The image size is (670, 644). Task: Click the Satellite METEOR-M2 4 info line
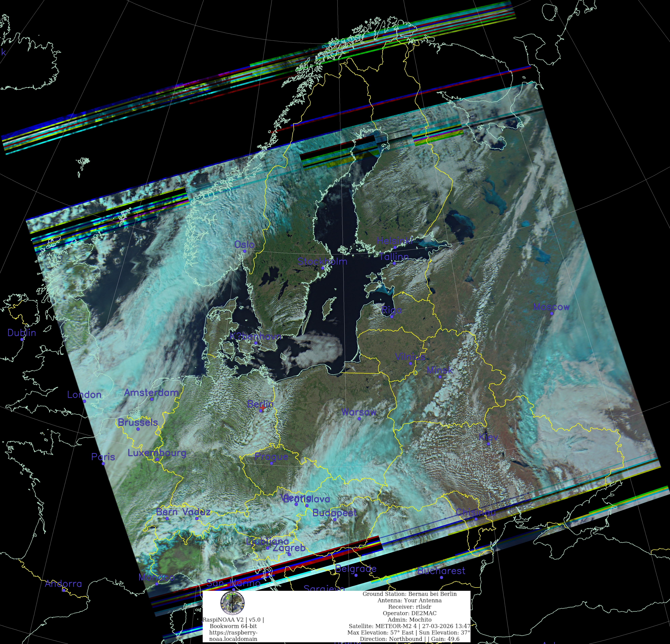coord(409,626)
